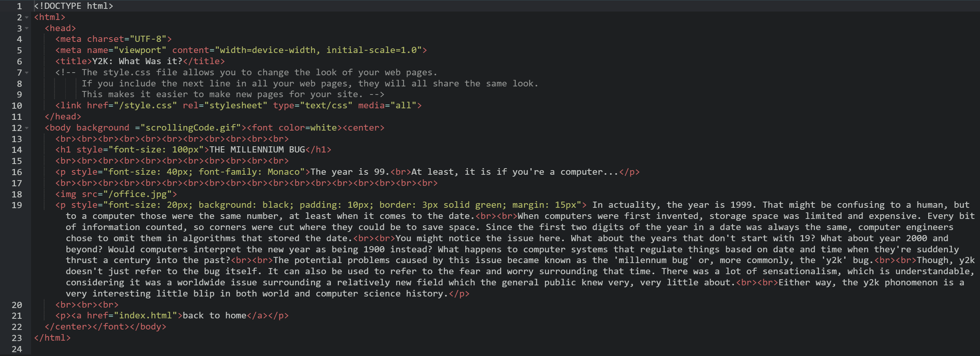Select line number 10 in the gutter
Screen dimensions: 980x356
tap(17, 106)
